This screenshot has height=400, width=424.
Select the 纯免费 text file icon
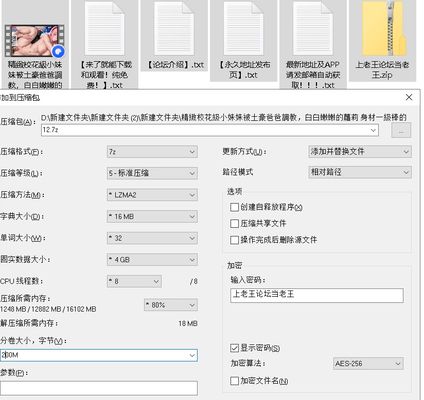coord(104,29)
